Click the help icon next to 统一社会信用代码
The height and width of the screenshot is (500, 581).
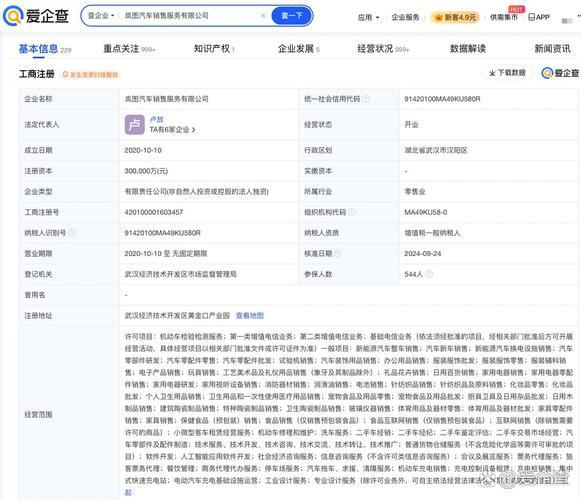366,99
